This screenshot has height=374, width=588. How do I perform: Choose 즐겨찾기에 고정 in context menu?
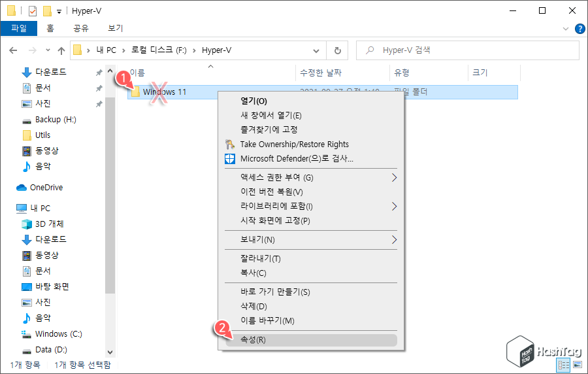click(x=269, y=129)
